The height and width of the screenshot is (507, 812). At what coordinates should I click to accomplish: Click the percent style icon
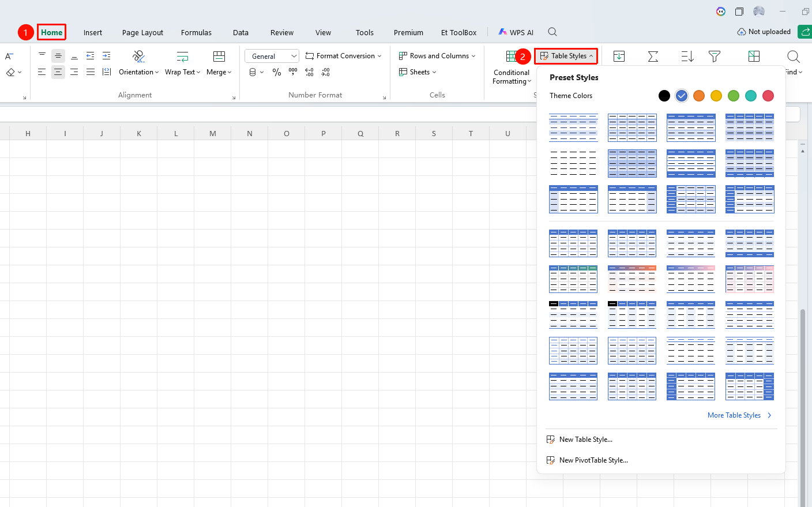[277, 72]
